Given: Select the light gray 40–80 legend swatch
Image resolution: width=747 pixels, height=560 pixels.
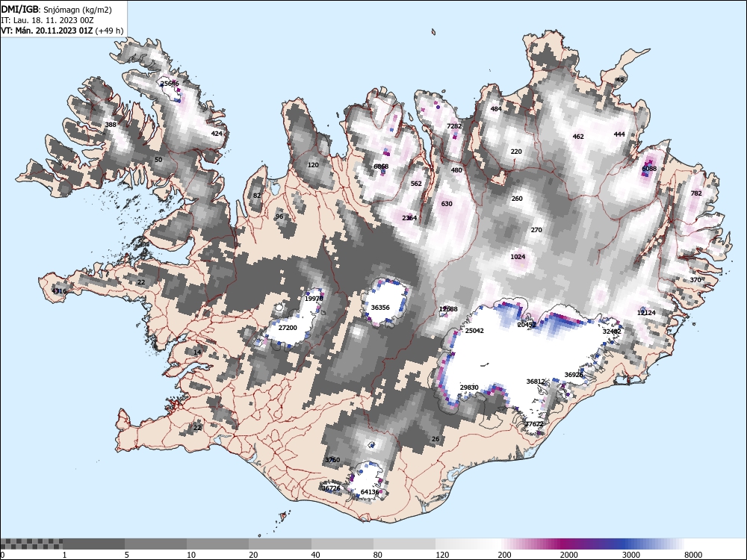Looking at the screenshot, I should [x=343, y=544].
